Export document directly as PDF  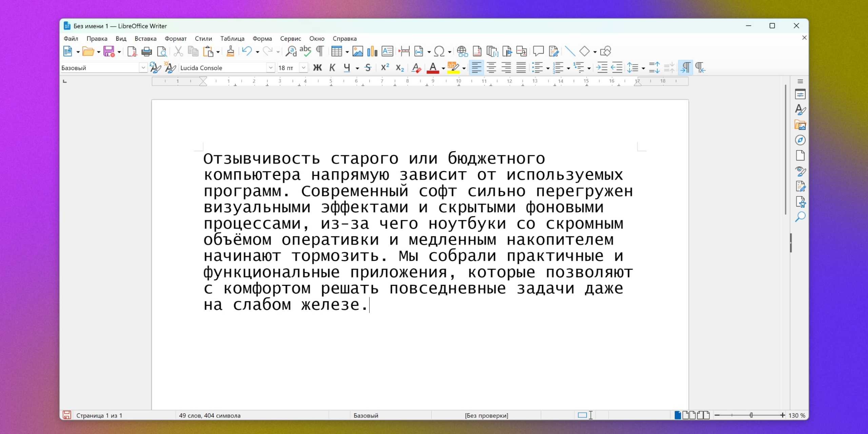click(132, 52)
